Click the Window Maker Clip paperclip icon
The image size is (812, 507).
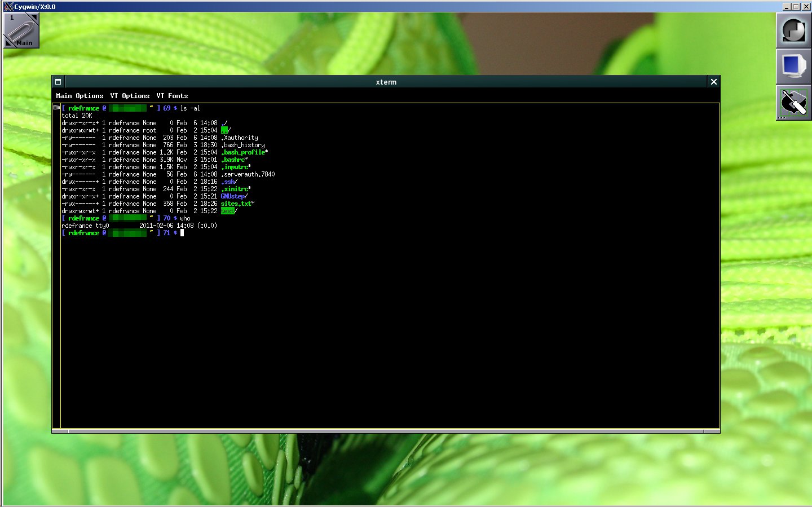[x=21, y=30]
